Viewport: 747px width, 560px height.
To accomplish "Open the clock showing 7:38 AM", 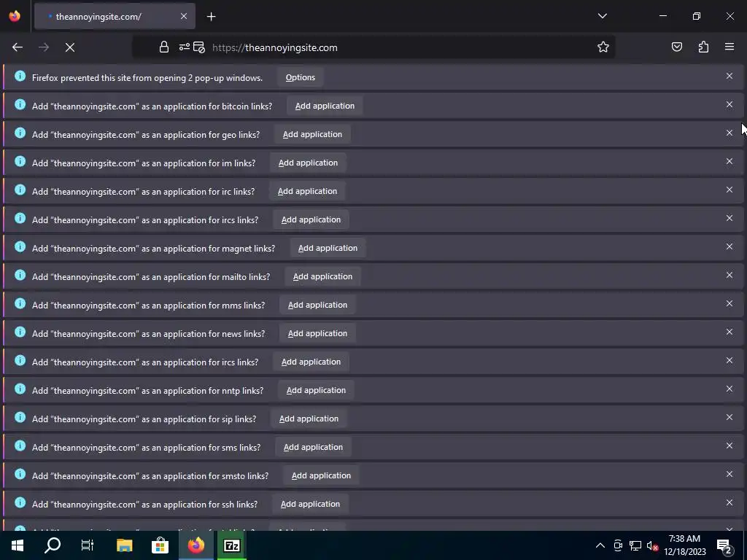I will click(684, 545).
